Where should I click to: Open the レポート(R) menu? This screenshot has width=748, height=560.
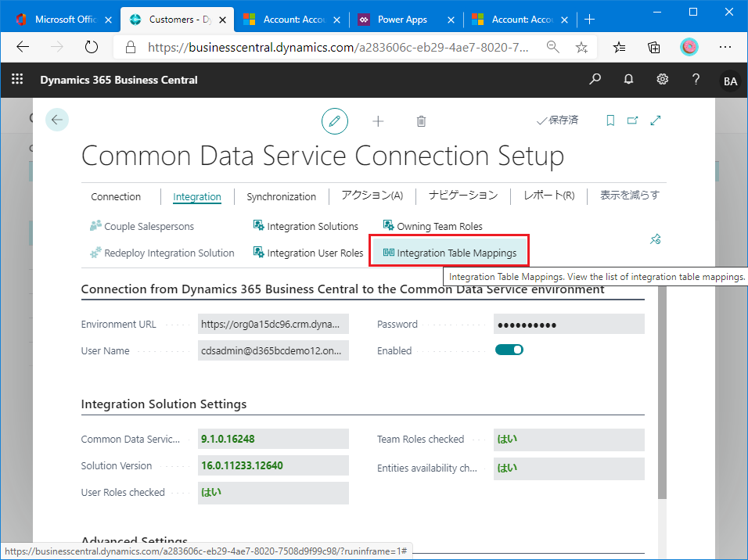coord(548,195)
